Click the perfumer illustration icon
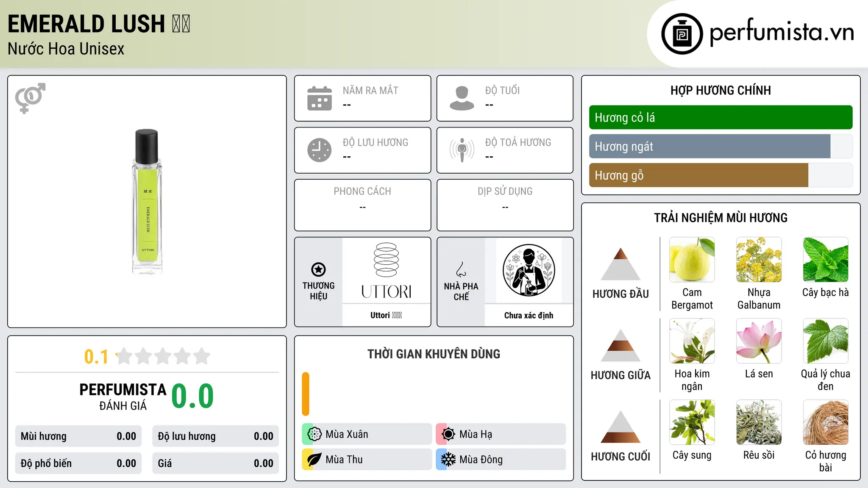This screenshot has width=868, height=488. point(529,270)
